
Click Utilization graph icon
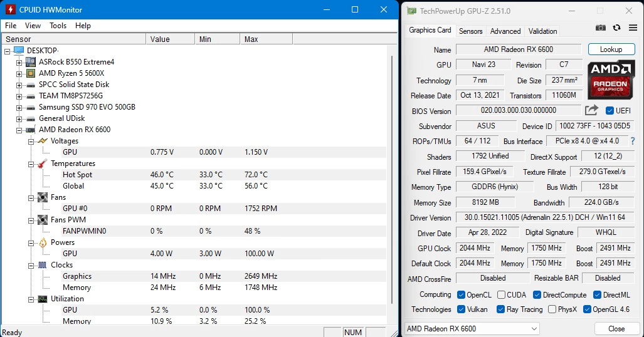point(43,299)
